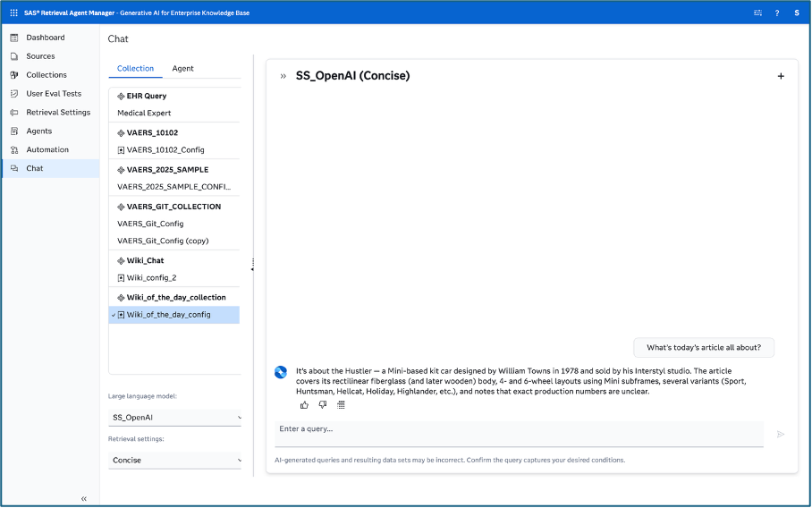Click the VAERS_2025_SAMPLE collection icon
The width and height of the screenshot is (812, 508).
121,170
